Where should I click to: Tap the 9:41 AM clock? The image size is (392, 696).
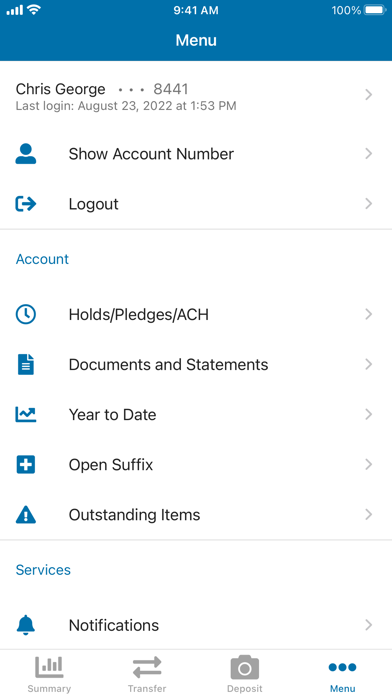point(196,10)
